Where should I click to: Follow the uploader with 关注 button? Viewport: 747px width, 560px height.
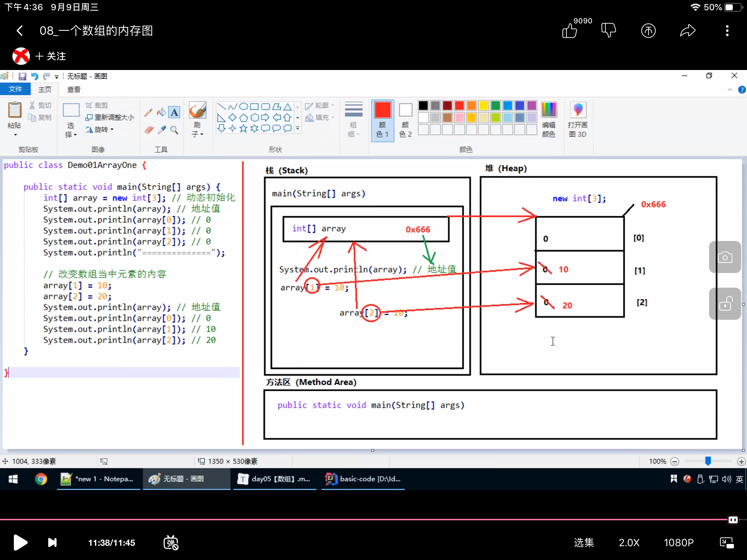[x=51, y=56]
